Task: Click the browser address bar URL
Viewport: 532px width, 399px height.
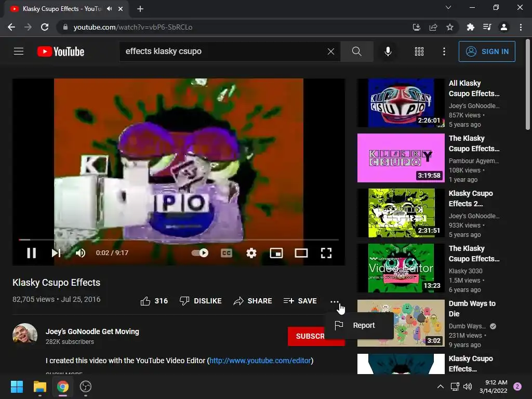Action: click(133, 27)
